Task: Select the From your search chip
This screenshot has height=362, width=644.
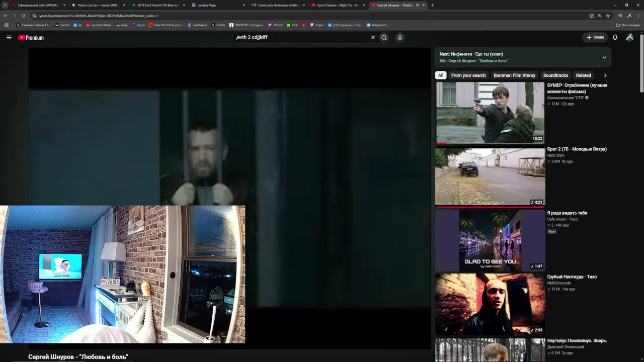Action: point(468,75)
